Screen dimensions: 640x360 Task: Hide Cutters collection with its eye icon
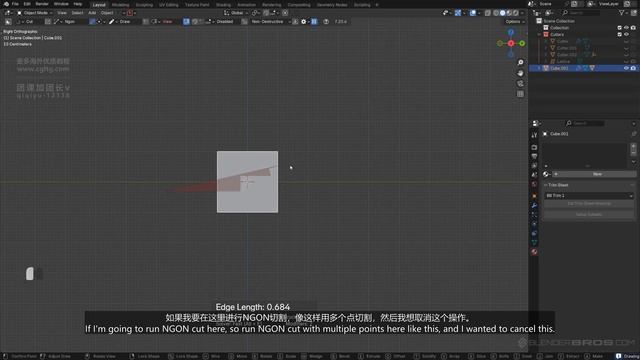[x=626, y=35]
